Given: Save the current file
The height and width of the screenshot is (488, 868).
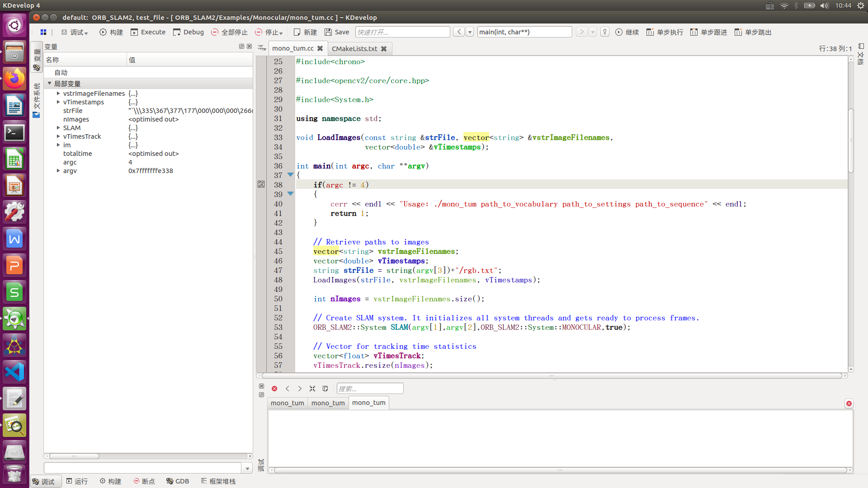Looking at the screenshot, I should pyautogui.click(x=337, y=32).
